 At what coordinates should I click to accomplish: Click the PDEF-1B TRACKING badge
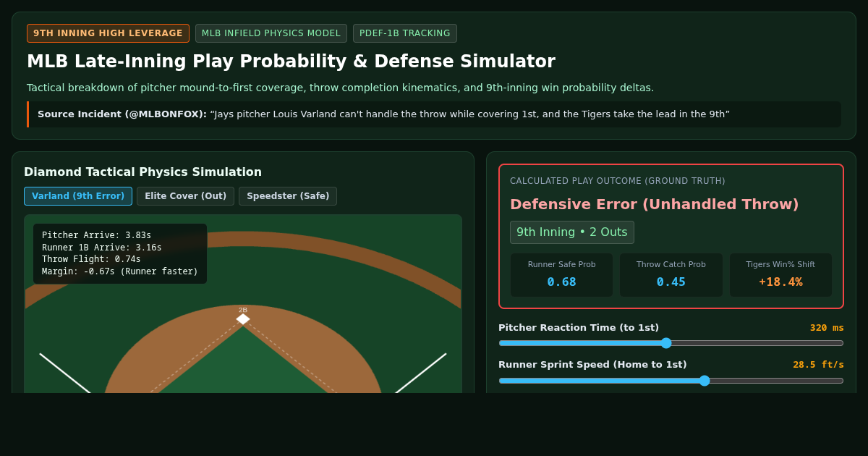click(x=405, y=33)
